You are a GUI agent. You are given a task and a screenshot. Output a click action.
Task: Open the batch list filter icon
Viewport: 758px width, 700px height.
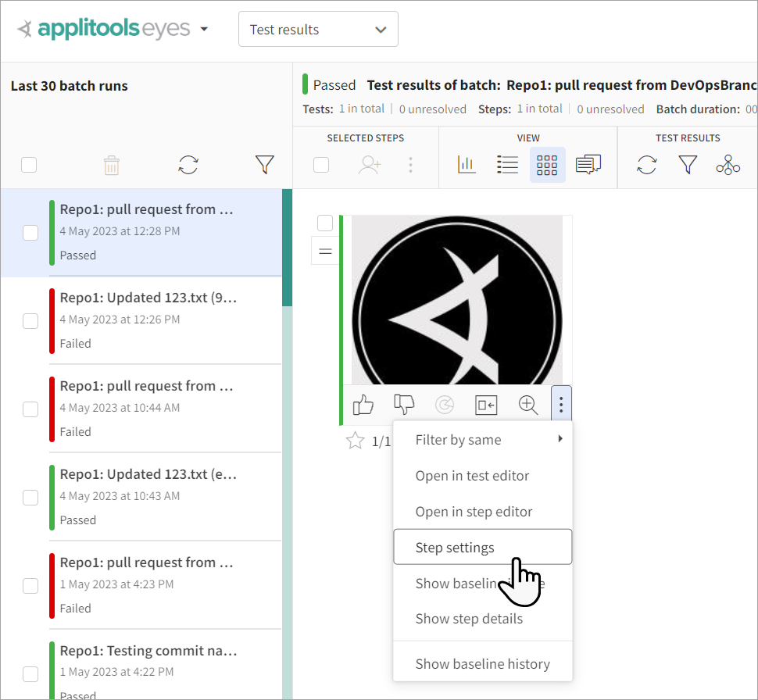[265, 165]
